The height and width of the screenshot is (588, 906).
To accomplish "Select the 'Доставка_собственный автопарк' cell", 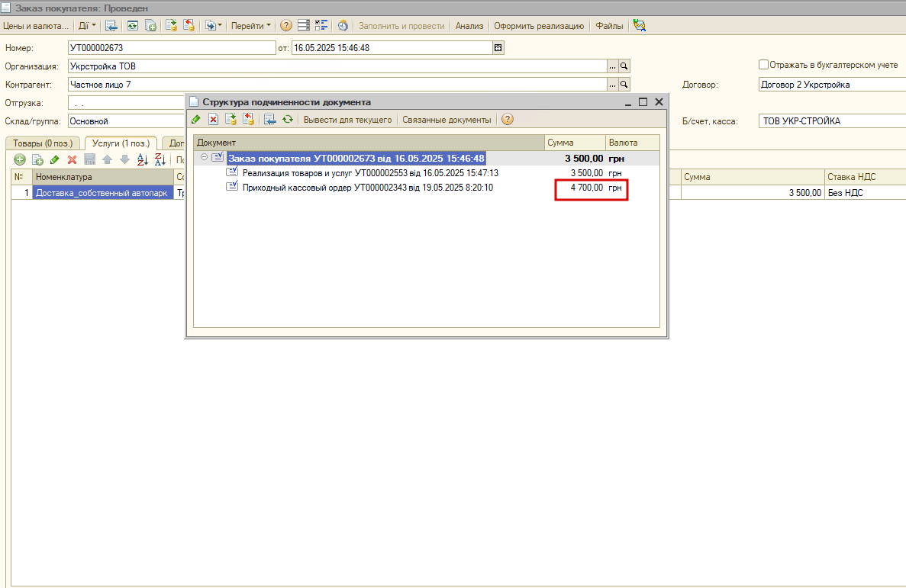I will pyautogui.click(x=103, y=193).
